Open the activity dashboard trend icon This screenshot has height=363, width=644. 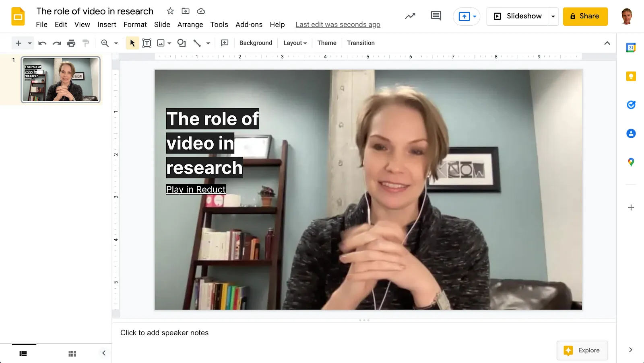coord(410,16)
